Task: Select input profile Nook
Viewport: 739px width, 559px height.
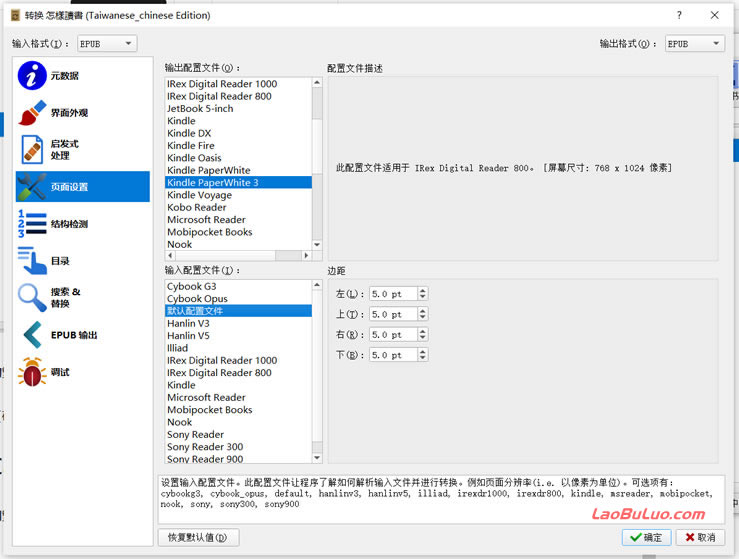Action: [x=238, y=422]
